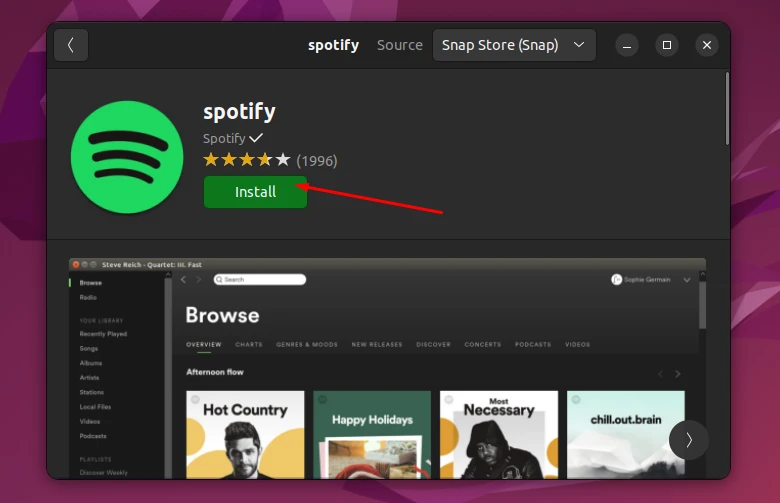Maximize the software window
The width and height of the screenshot is (780, 503).
coord(667,46)
